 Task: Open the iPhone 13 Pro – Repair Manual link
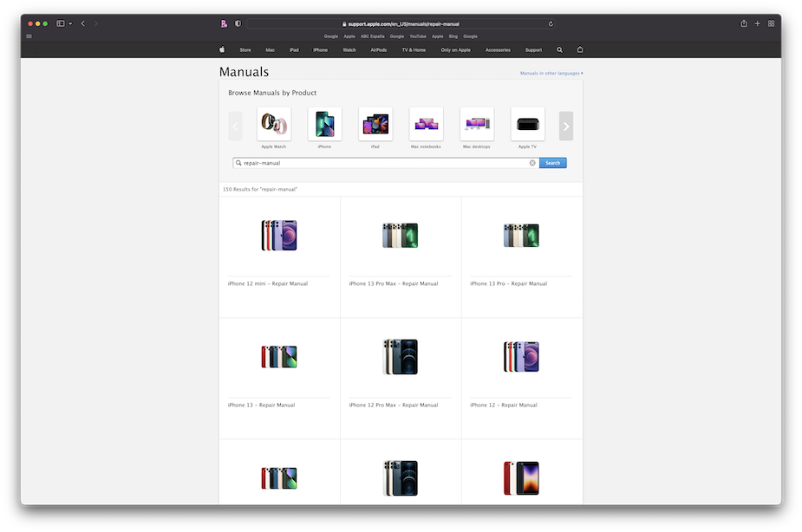pos(508,283)
